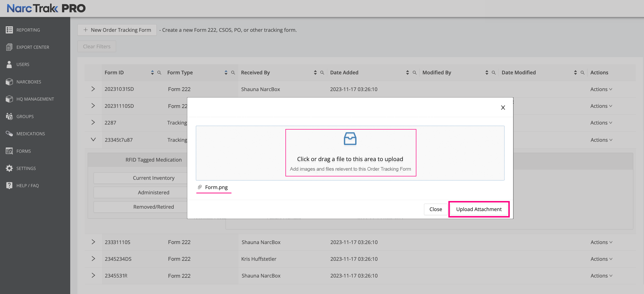Screen dimensions: 644x294
Task: Open Export Center from the sidebar
Action: tap(32, 47)
